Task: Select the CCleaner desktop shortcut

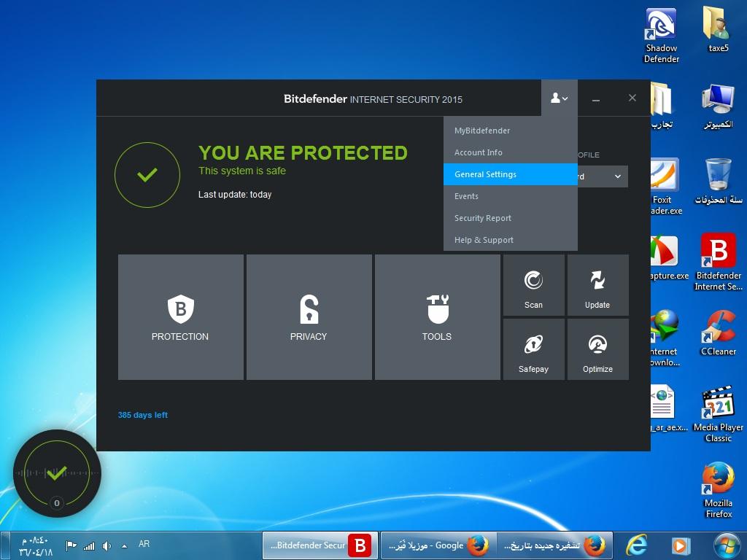Action: (718, 333)
